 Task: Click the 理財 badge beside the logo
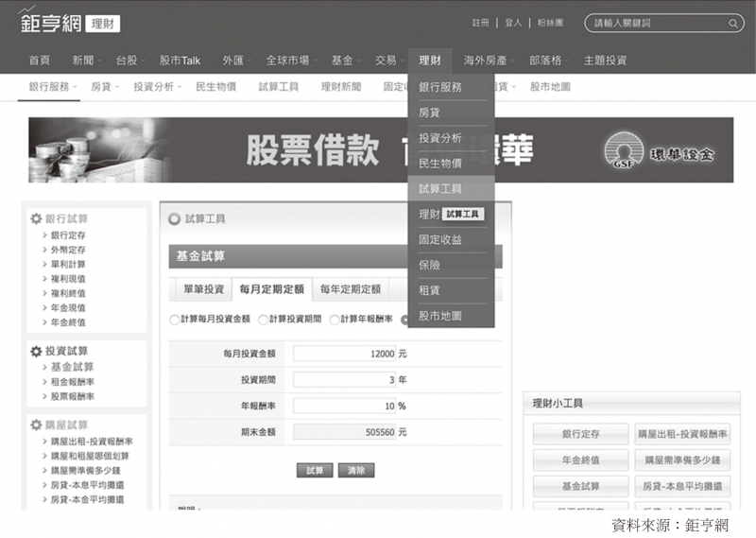[102, 24]
